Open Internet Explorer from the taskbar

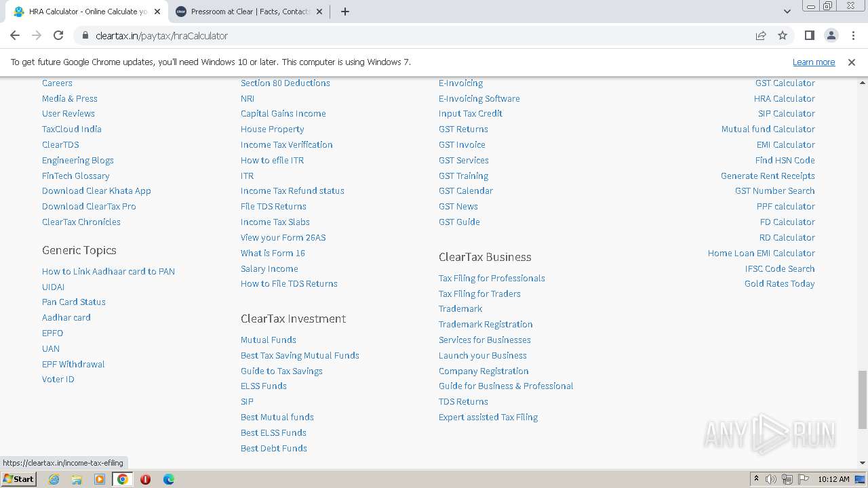tap(54, 479)
